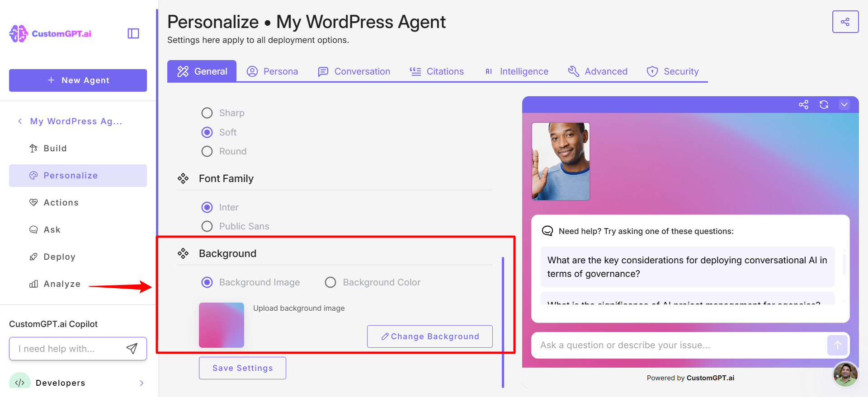Choose Background Color radio option

coord(330,282)
